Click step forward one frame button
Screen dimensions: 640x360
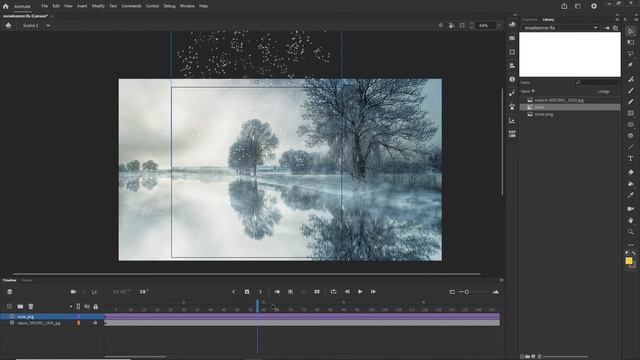pyautogui.click(x=373, y=292)
